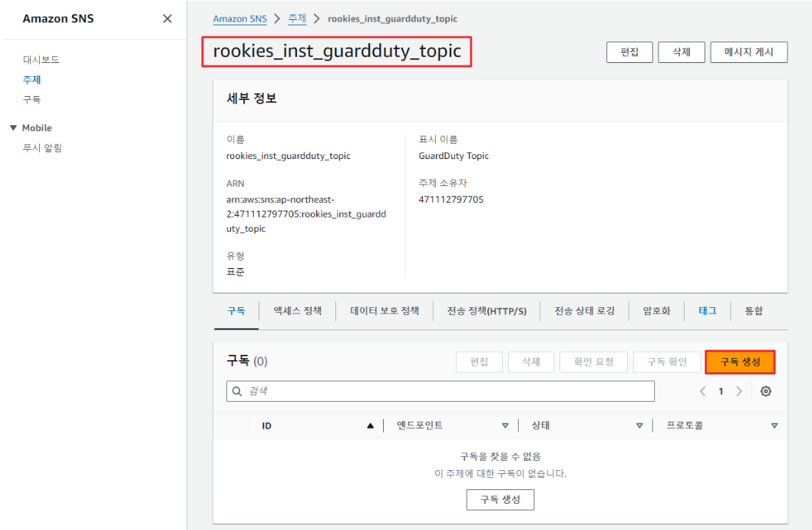The width and height of the screenshot is (812, 530).
Task: Switch to the 액세스 정책 tab
Action: pos(297,311)
